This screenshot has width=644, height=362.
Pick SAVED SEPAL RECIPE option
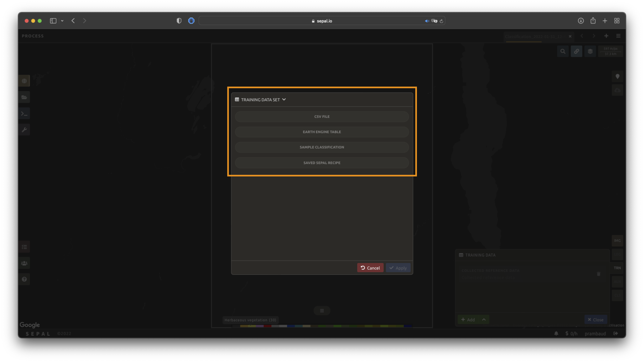click(322, 163)
